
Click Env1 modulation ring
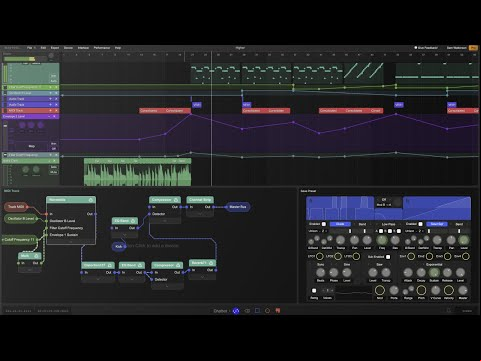click(411, 256)
